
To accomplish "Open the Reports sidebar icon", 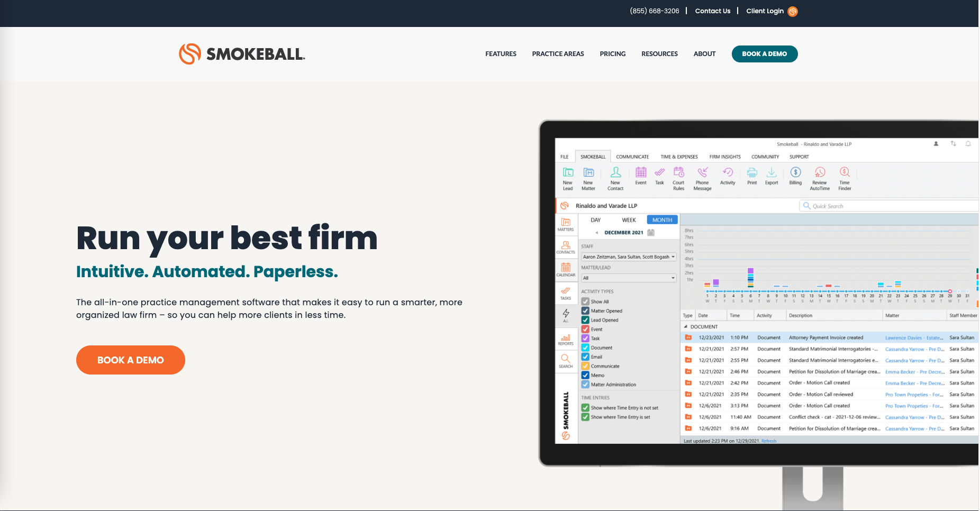I will [x=566, y=339].
